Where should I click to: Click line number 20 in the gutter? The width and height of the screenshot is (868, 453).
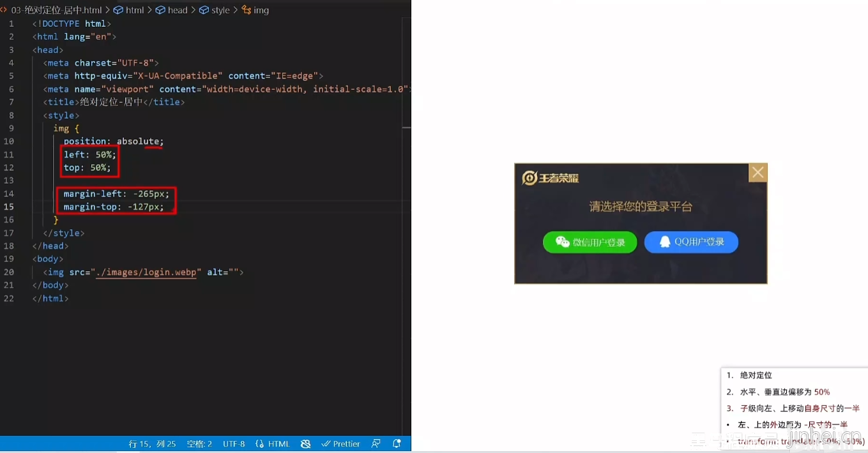click(9, 272)
